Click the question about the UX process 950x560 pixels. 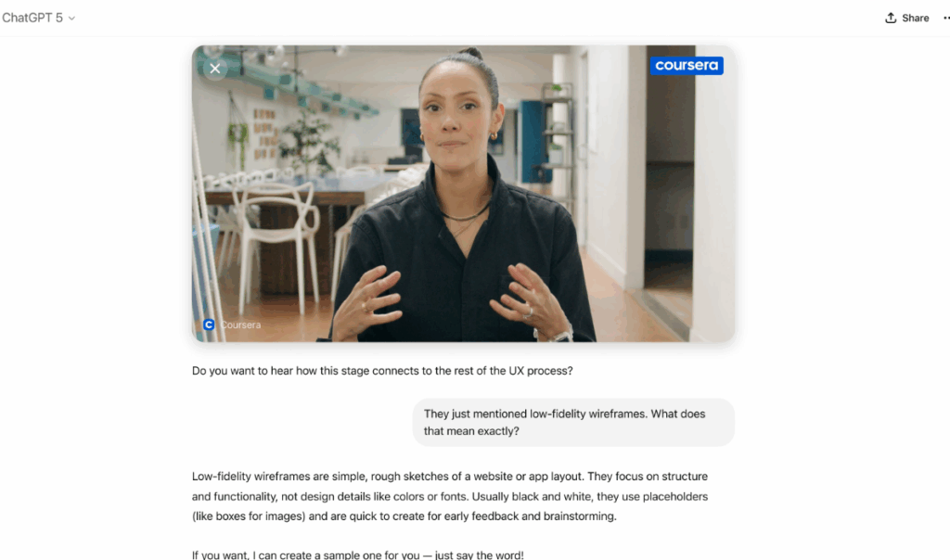pos(382,371)
